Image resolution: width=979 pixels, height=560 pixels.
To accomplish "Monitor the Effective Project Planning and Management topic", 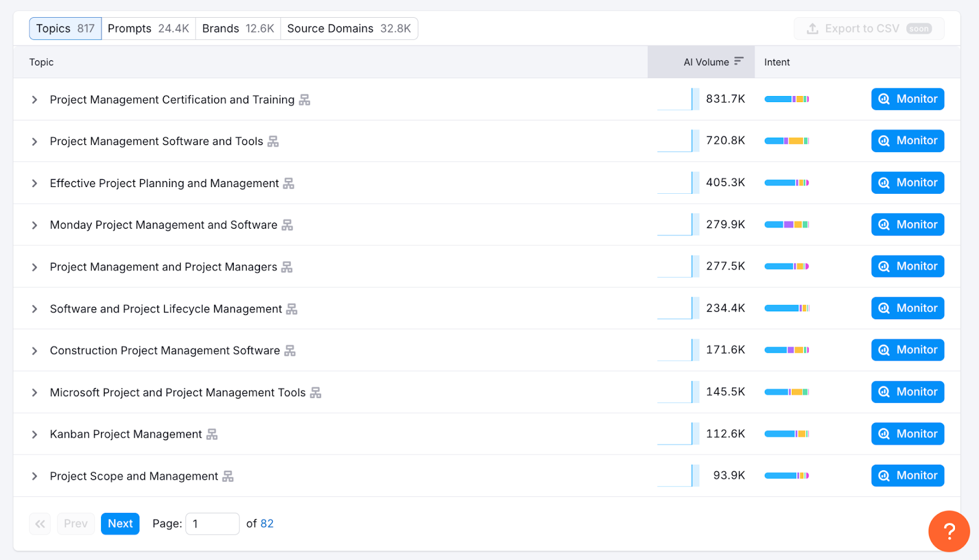I will (907, 183).
